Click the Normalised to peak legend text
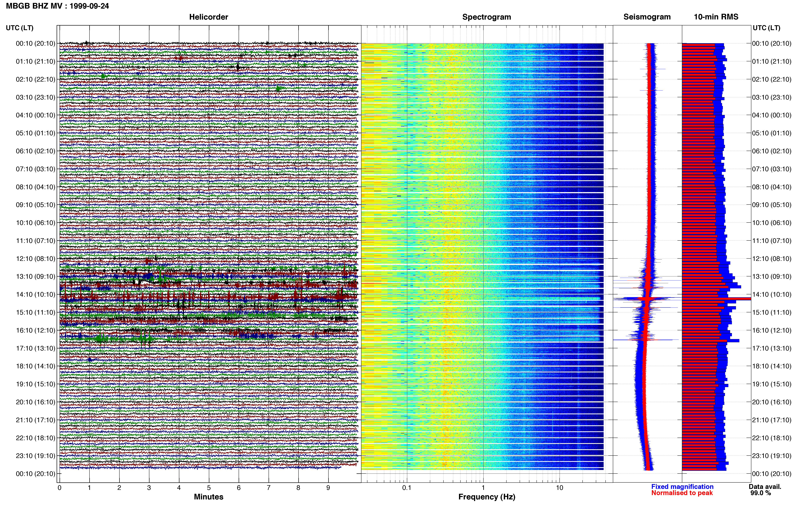Viewport: 812px width, 508px height. tap(682, 493)
